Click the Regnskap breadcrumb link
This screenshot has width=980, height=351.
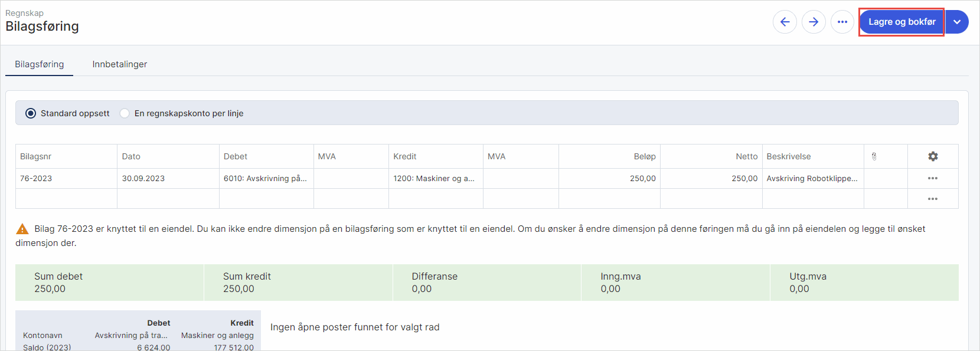[24, 13]
